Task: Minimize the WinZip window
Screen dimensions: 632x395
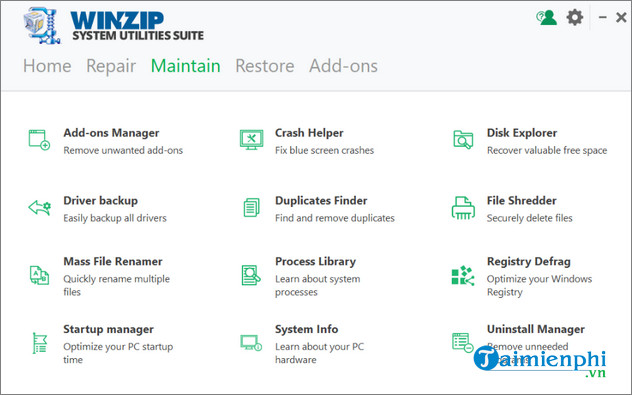Action: click(x=603, y=17)
